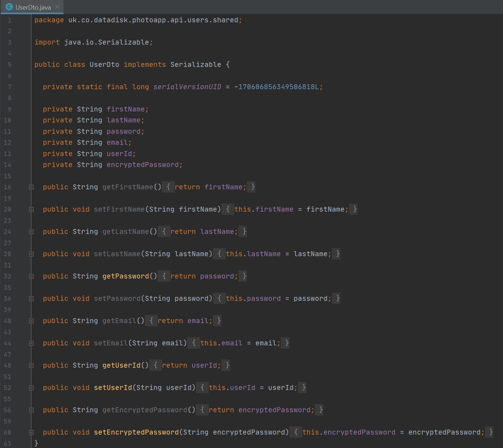
Task: Place cursor on encryptedPassword field declaration
Action: (x=142, y=165)
